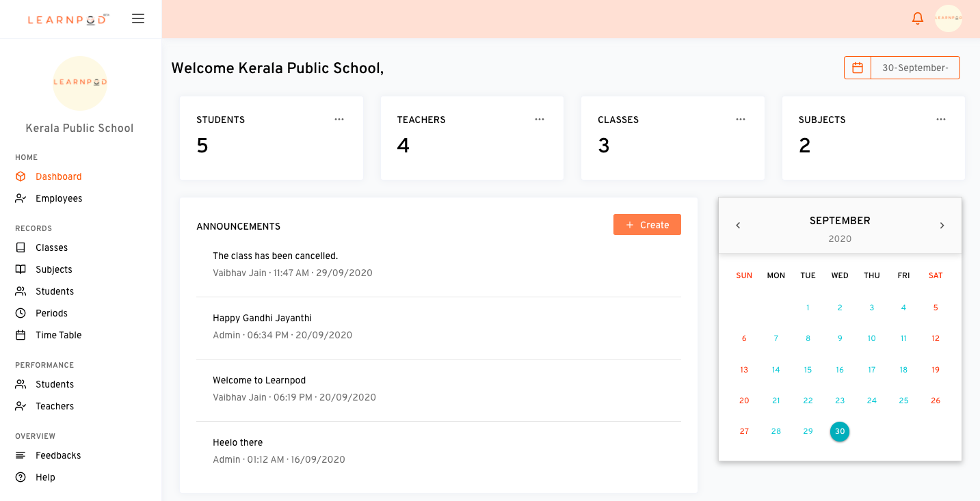
Task: Go to previous month in calendar
Action: tap(738, 226)
